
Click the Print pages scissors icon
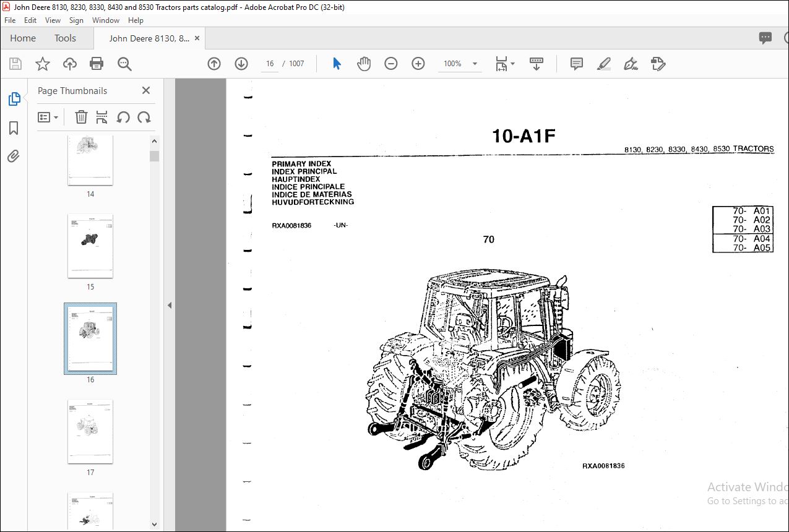tap(102, 117)
